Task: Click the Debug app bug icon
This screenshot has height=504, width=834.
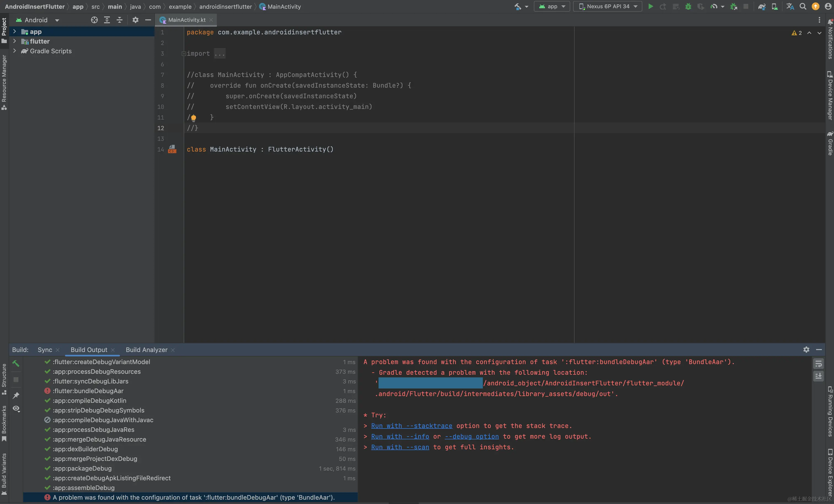Action: coord(688,6)
